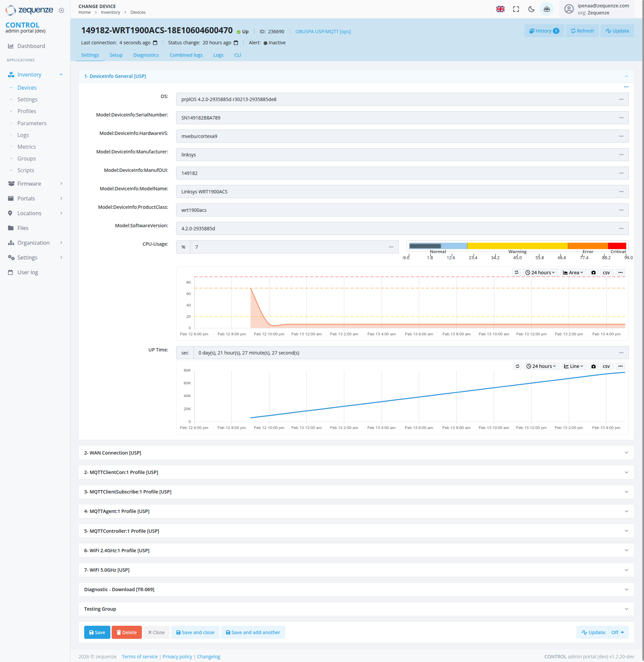Open the 24 hours time range dropdown
Image resolution: width=644 pixels, height=662 pixels.
coord(540,273)
